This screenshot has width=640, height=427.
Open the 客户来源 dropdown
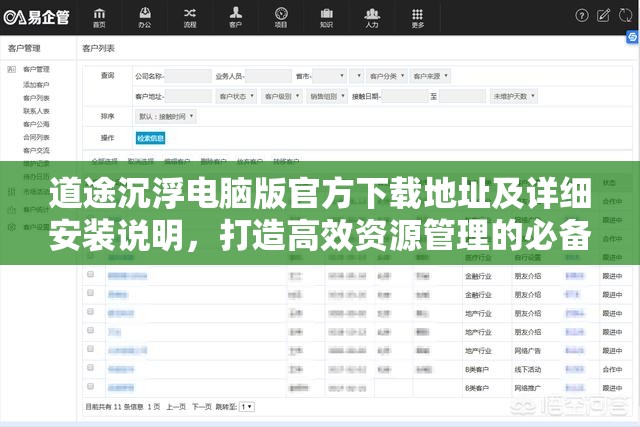point(430,76)
